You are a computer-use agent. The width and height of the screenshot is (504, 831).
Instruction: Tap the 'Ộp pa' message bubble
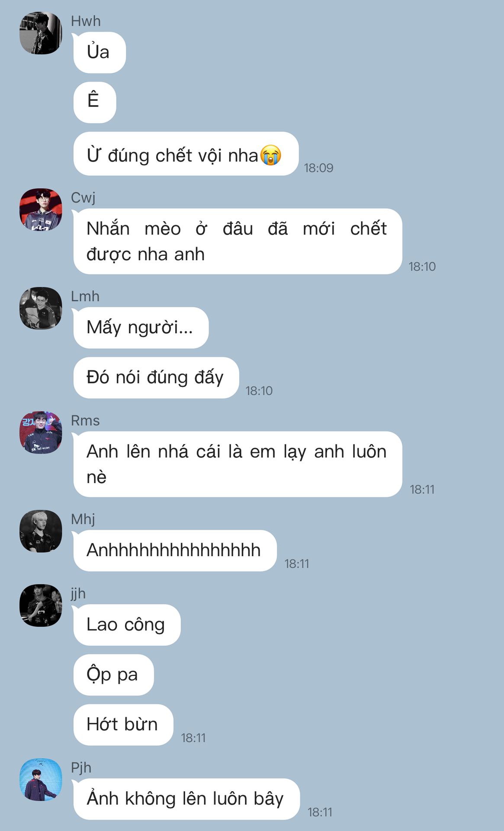coord(113,675)
